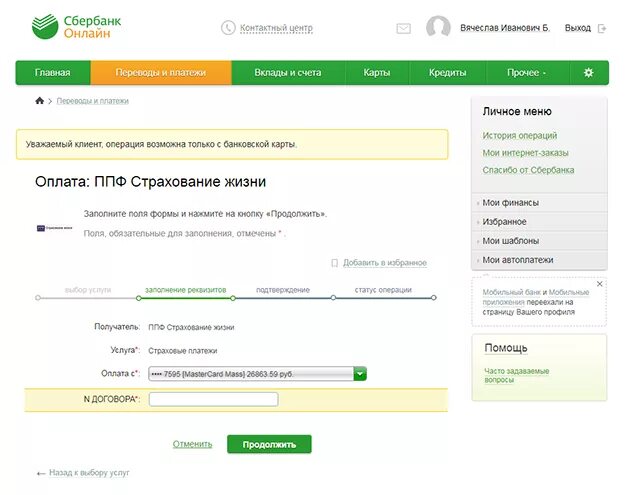Open Мои интернет-заказы link
The width and height of the screenshot is (625, 495).
tap(525, 153)
